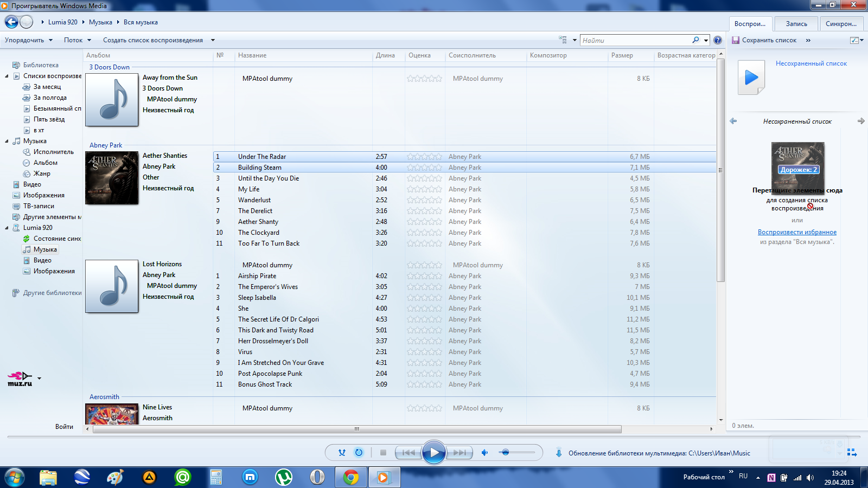
Task: Select Исполнитель under Музыка
Action: click(53, 152)
